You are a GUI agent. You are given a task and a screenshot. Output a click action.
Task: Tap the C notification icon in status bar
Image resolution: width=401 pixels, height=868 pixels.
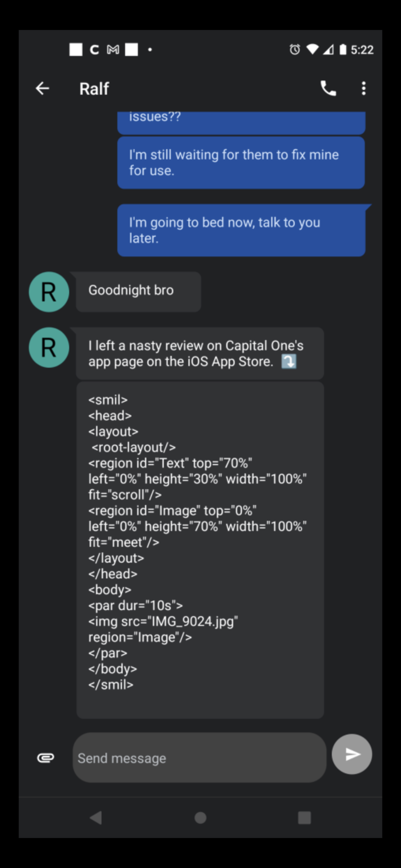[x=94, y=49]
